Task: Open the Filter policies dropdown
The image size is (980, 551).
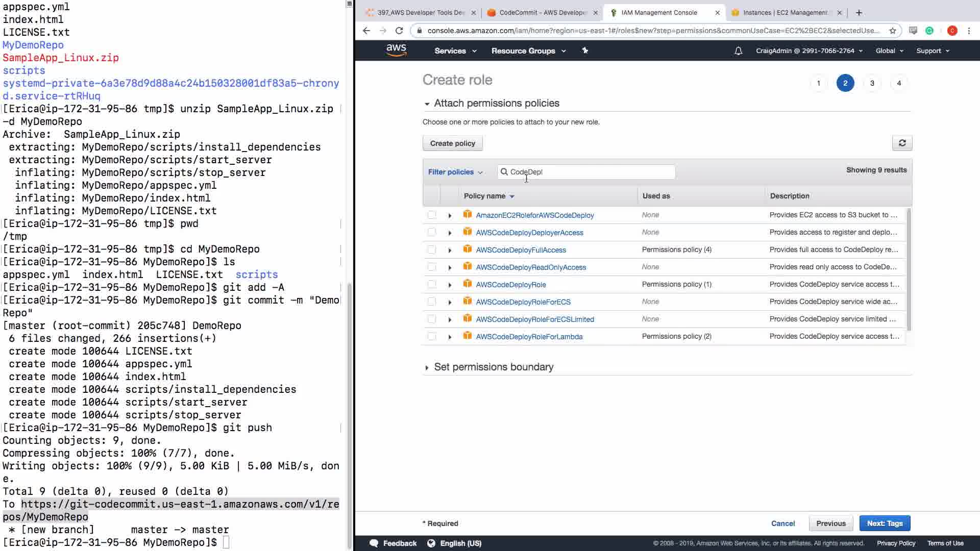Action: (455, 172)
